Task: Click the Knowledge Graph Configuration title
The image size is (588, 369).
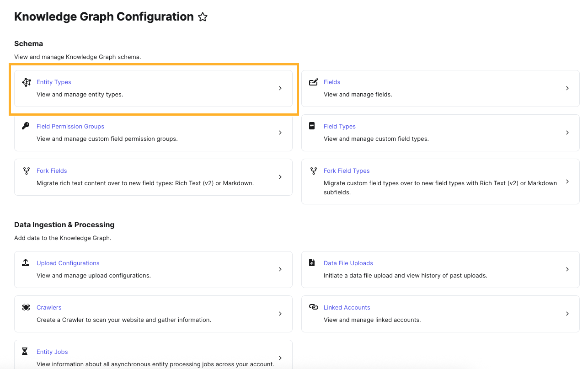Action: 104,17
